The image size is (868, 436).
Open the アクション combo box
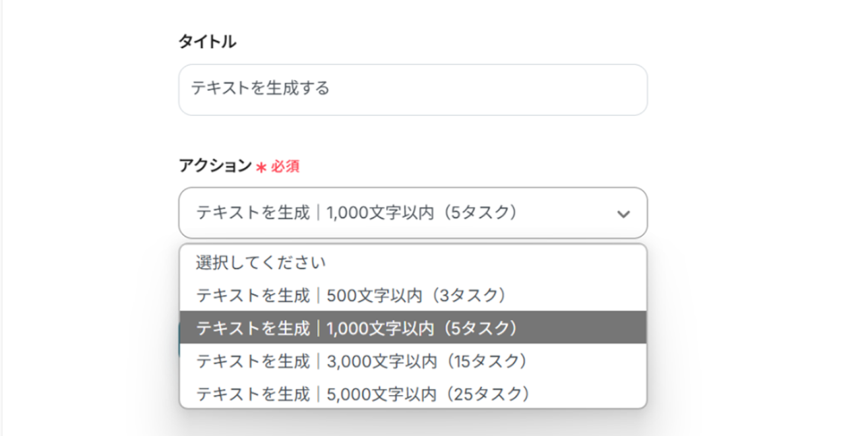[412, 213]
